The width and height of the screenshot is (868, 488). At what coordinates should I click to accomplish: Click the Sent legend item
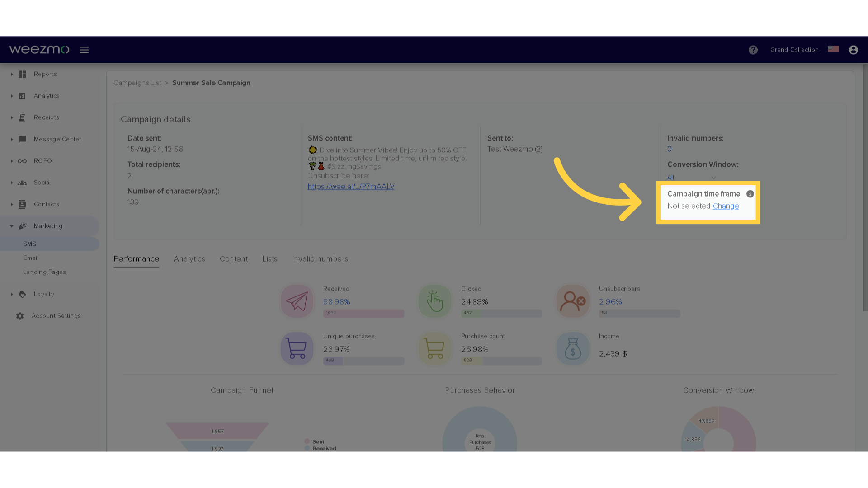point(314,441)
